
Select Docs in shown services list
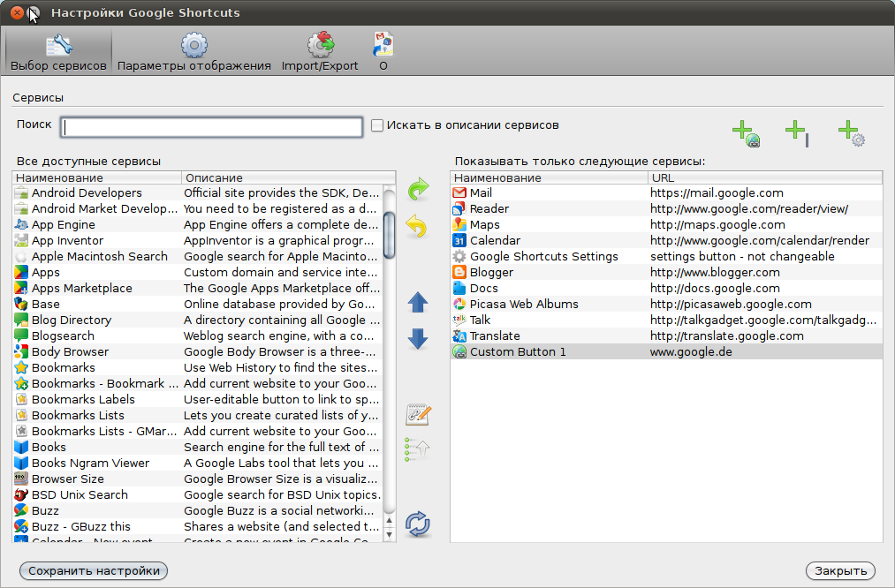666,288
